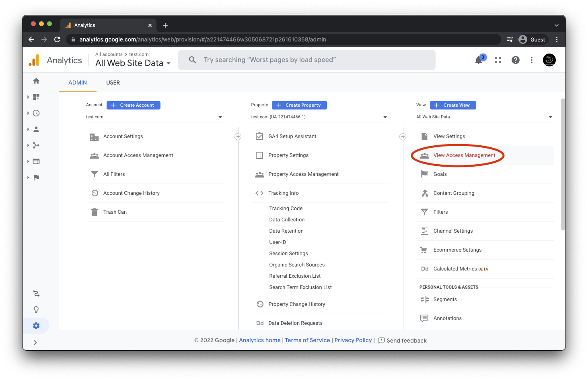
Task: Click the admin page vertical scrollbar
Action: (563, 164)
